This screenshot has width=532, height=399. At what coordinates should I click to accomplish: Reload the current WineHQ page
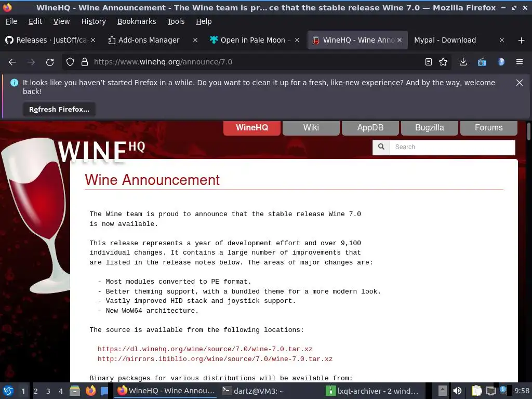[x=50, y=62]
